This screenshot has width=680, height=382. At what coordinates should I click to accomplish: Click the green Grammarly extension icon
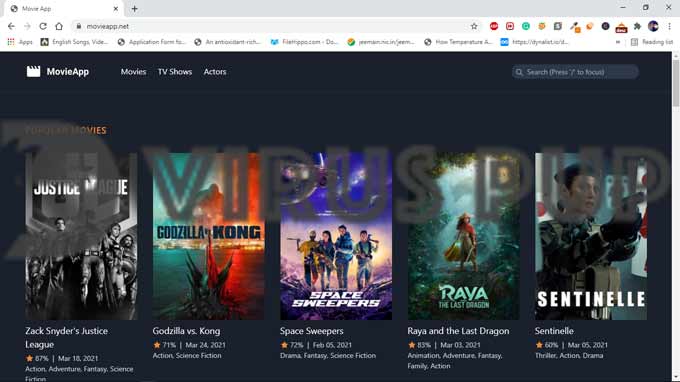[x=526, y=26]
